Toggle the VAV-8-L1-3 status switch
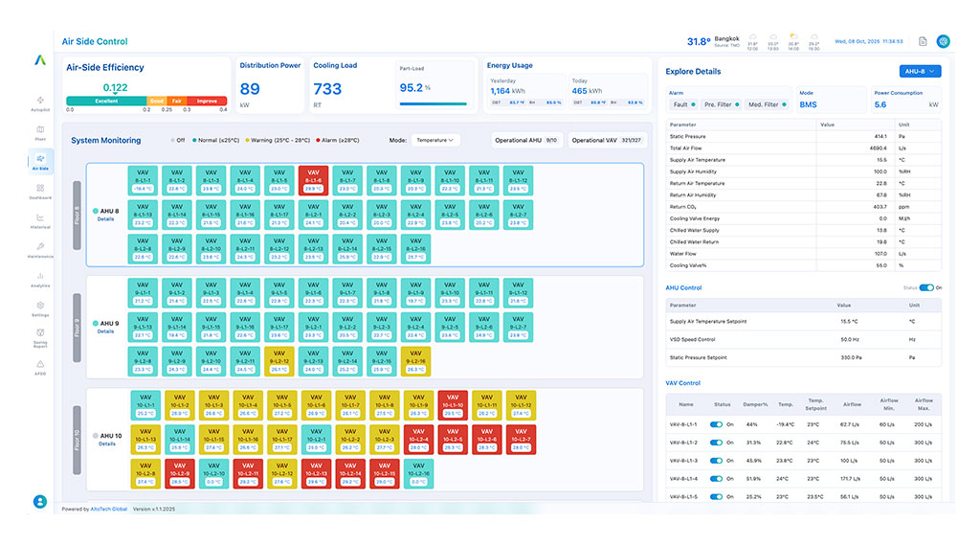 point(716,460)
